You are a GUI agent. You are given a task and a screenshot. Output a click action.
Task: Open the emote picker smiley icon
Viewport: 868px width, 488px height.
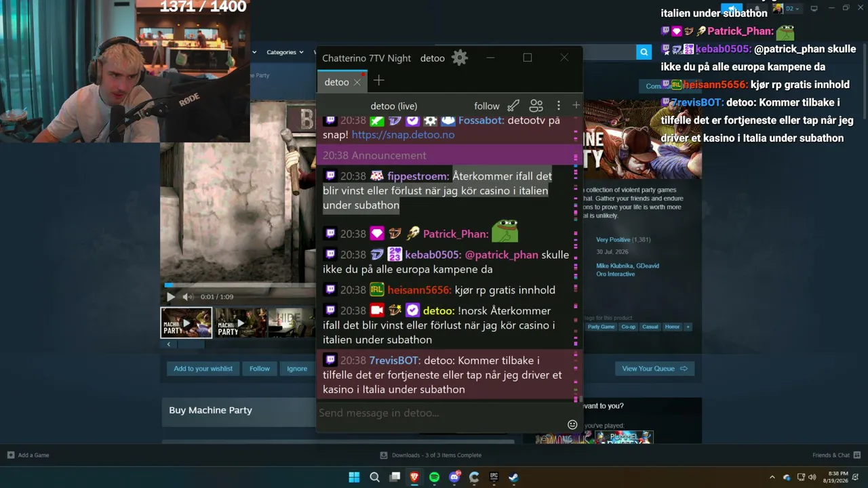[572, 424]
